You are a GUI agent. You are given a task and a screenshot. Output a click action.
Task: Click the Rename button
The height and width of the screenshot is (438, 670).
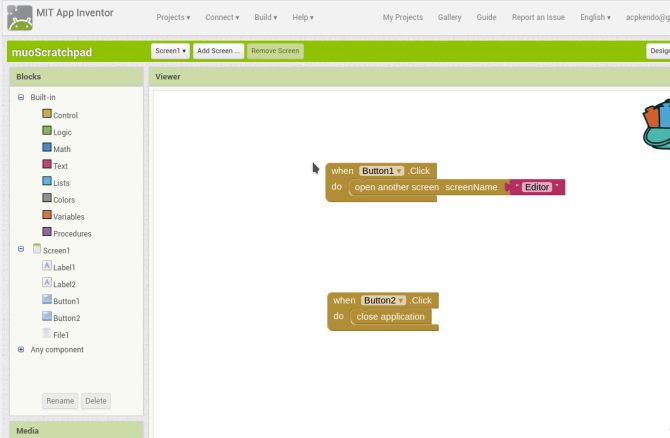(60, 401)
